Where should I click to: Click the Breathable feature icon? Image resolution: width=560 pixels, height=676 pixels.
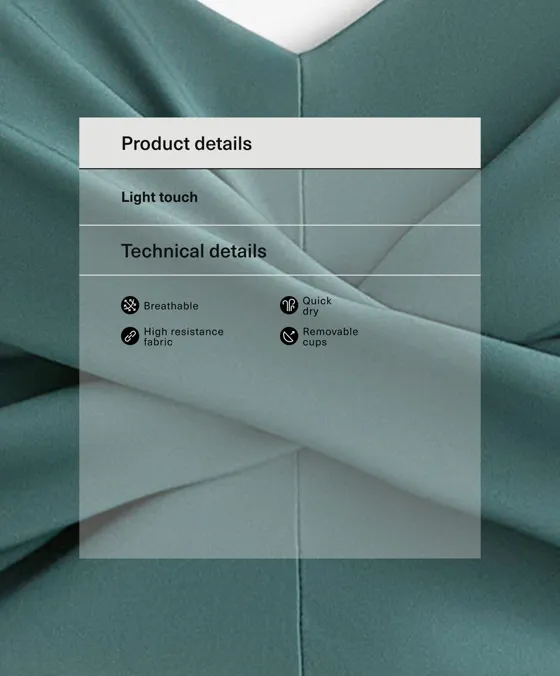(x=130, y=305)
